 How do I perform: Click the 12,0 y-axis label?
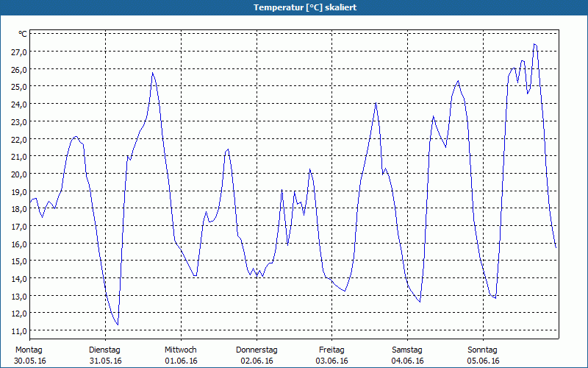click(19, 314)
